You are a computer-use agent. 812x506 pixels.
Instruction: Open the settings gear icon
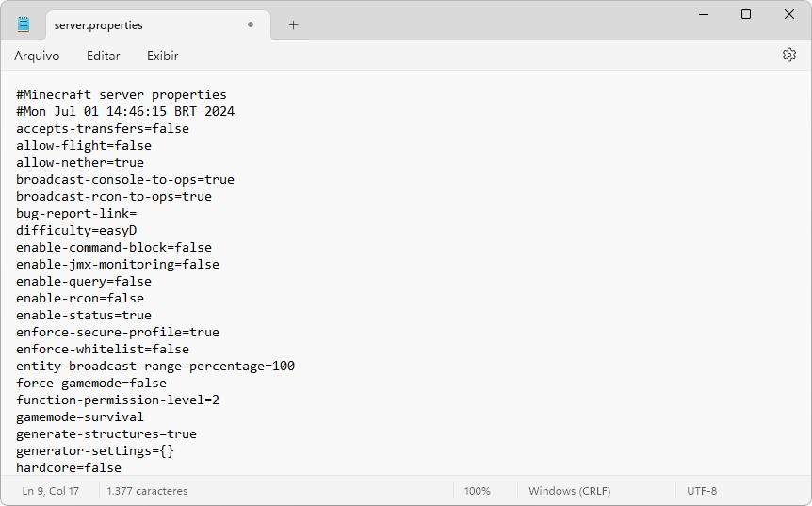789,55
